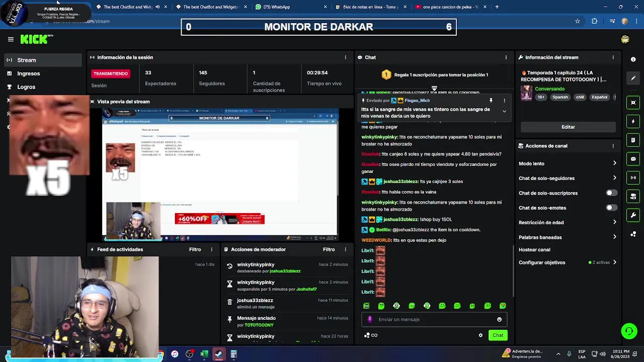Image resolution: width=644 pixels, height=362 pixels.
Task: Open Feed de actividades three-dot menu
Action: point(211,249)
